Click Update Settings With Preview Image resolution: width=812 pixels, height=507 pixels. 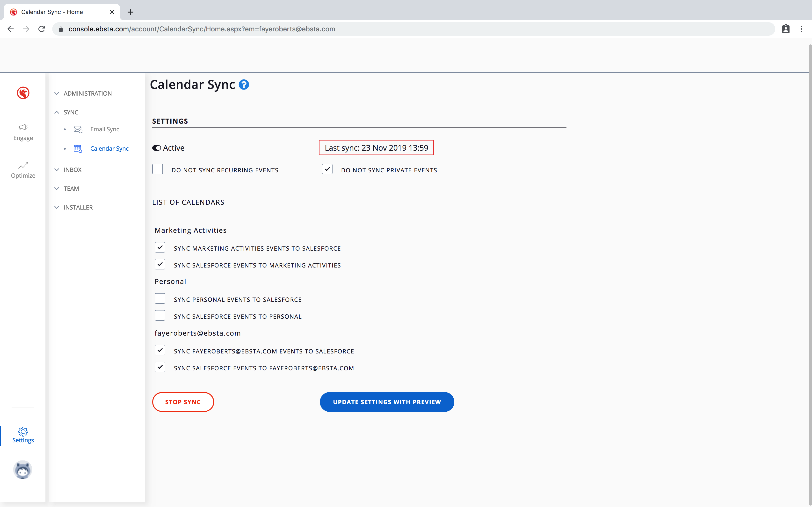coord(387,402)
